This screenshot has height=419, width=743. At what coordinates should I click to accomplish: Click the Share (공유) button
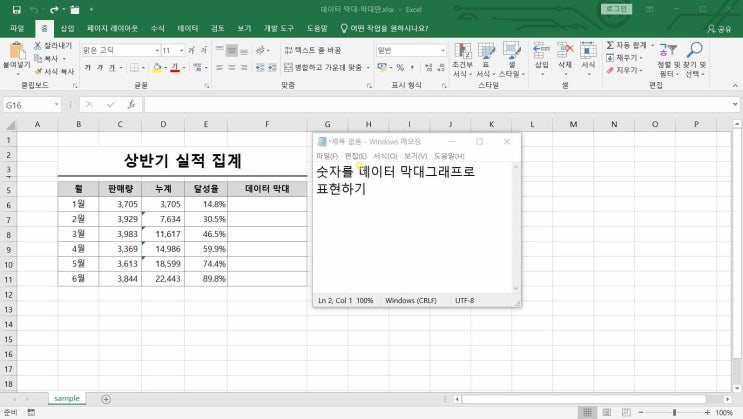719,29
